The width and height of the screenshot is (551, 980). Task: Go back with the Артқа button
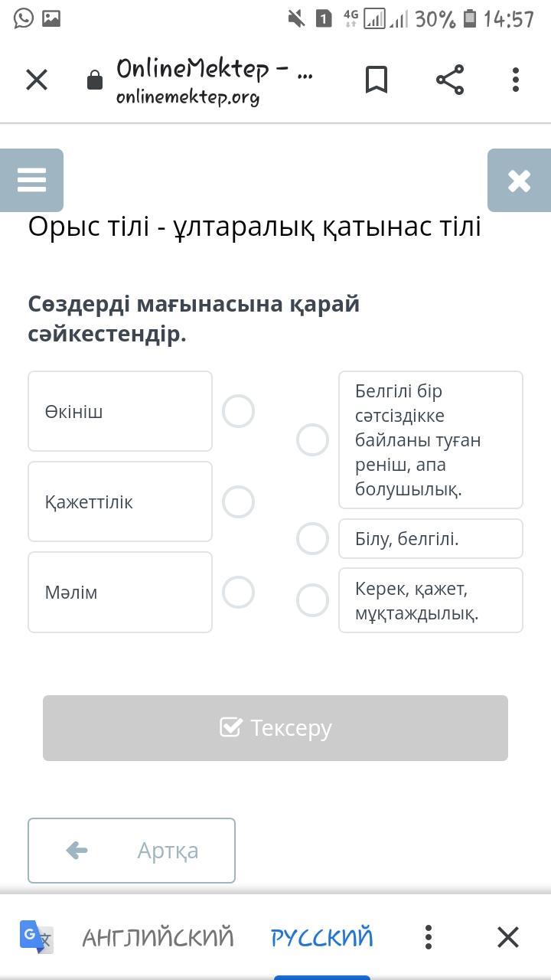coord(132,851)
